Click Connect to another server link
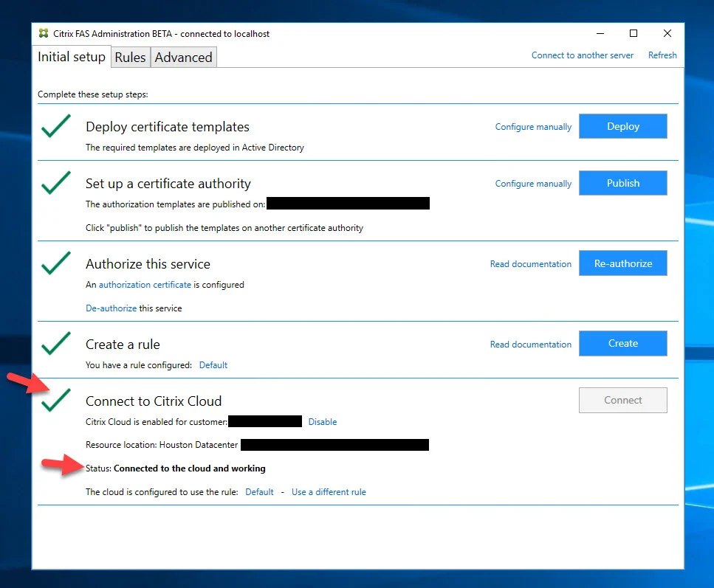 [x=583, y=55]
